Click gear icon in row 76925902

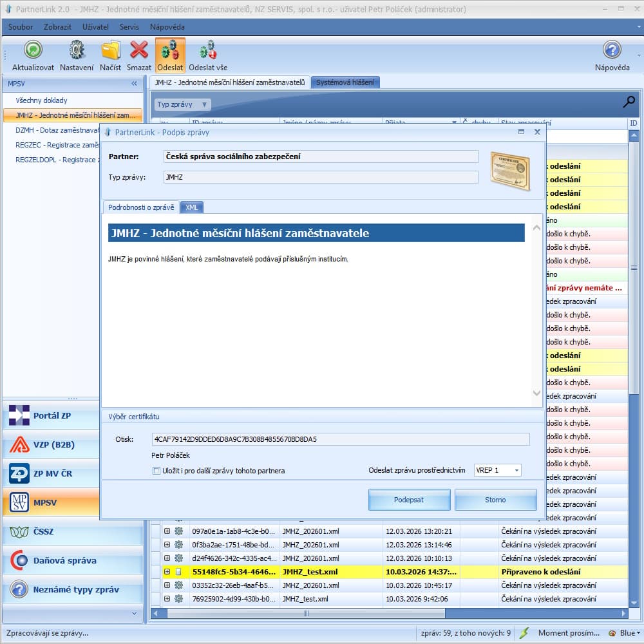click(178, 599)
